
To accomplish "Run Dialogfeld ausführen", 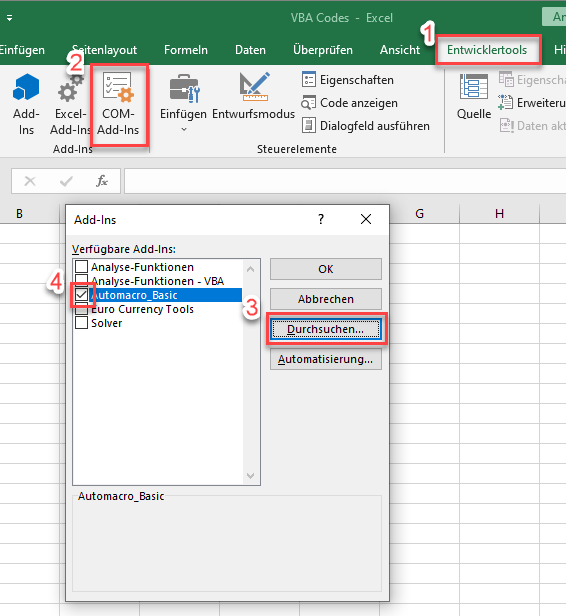I will click(365, 126).
